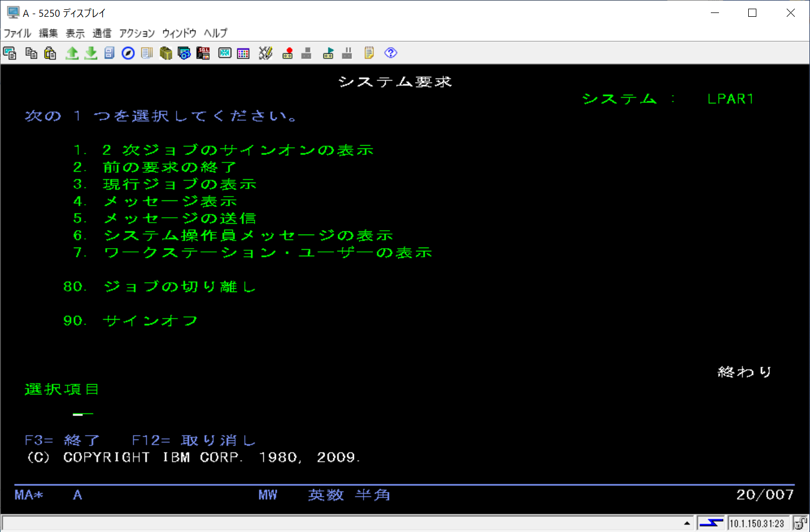Click option 1 ２次ジョブのサインオンの表示

point(224,150)
